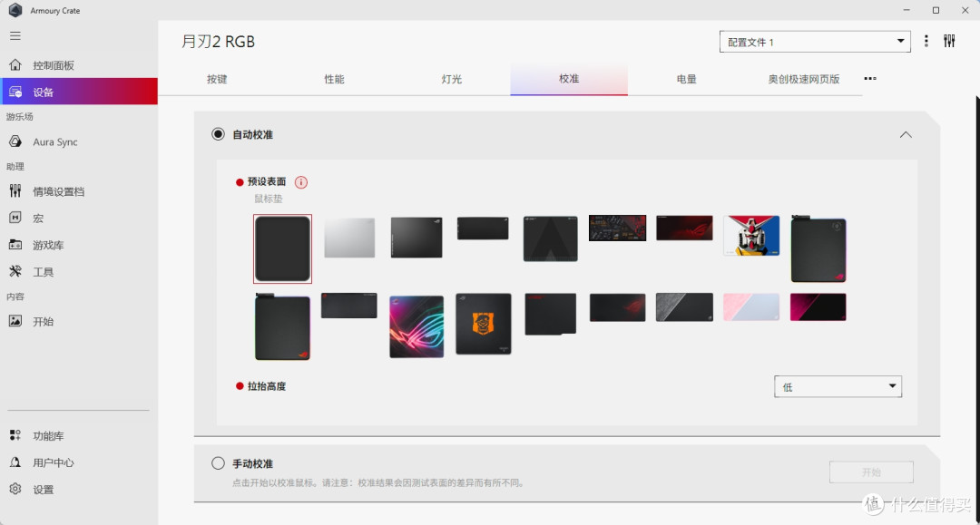This screenshot has width=980, height=525.
Task: Open 情境设置档 in the sidebar
Action: point(79,191)
